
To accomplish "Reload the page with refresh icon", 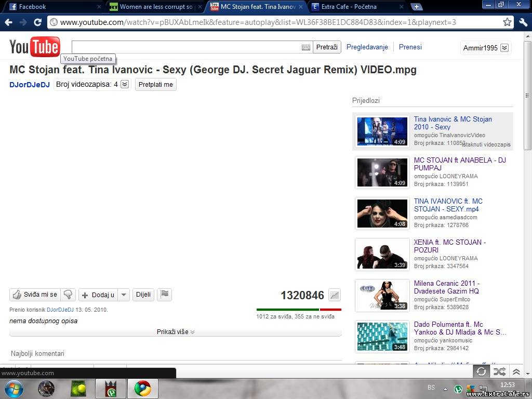I will [37, 22].
